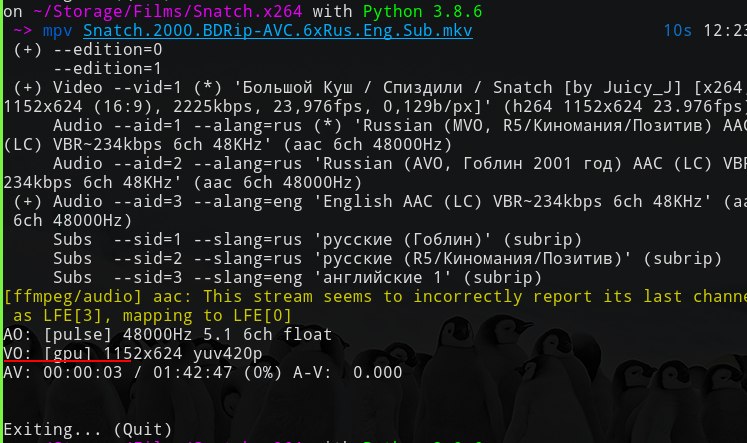
Task: Click the ~/Storage/Films/Snatch.x264 path in the prompt
Action: click(x=168, y=11)
